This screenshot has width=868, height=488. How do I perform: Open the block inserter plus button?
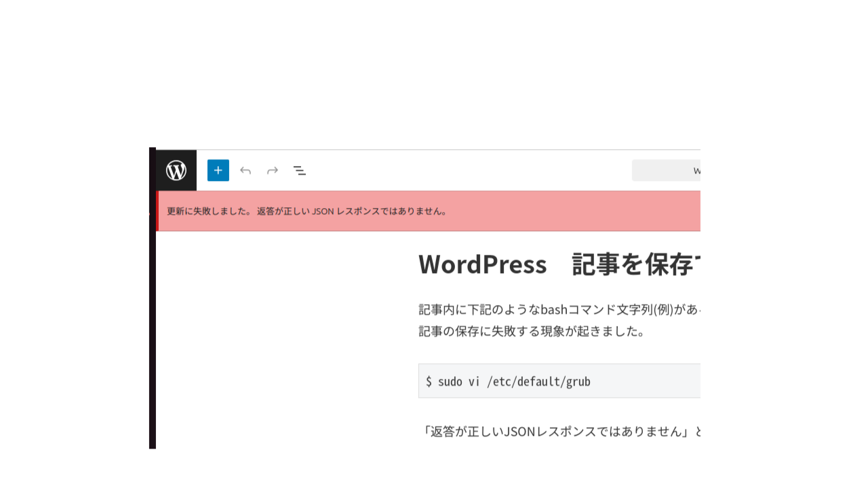tap(218, 170)
